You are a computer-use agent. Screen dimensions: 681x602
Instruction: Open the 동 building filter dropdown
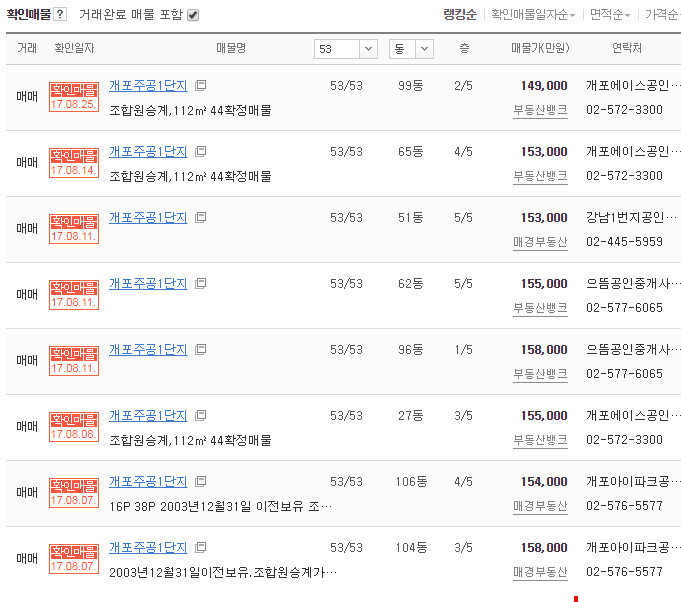pyautogui.click(x=411, y=49)
